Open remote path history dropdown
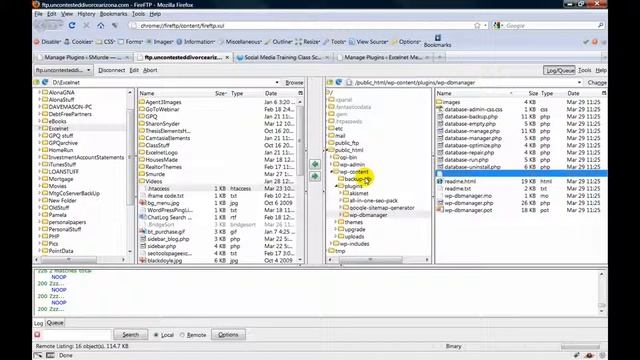Image resolution: width=640 pixels, height=360 pixels. tap(579, 82)
